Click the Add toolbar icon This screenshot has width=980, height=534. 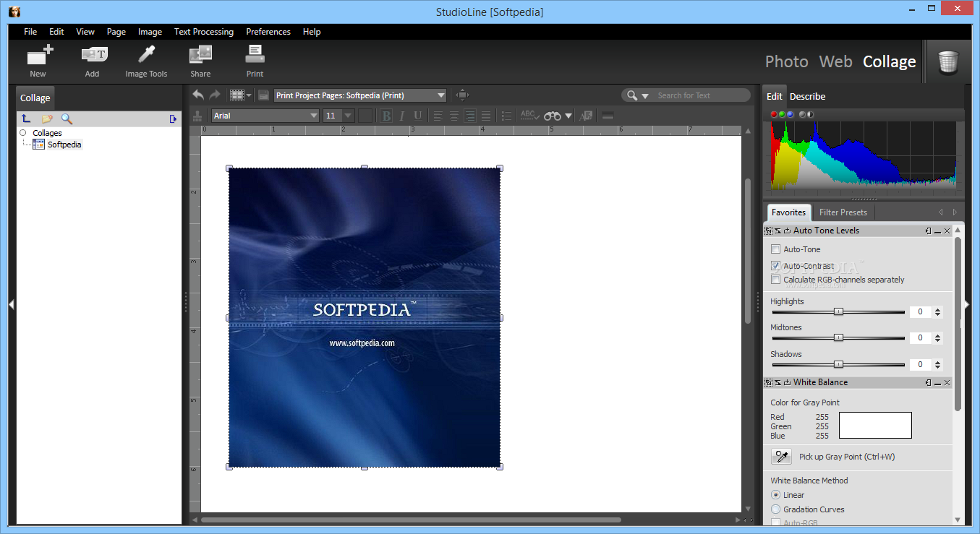94,55
